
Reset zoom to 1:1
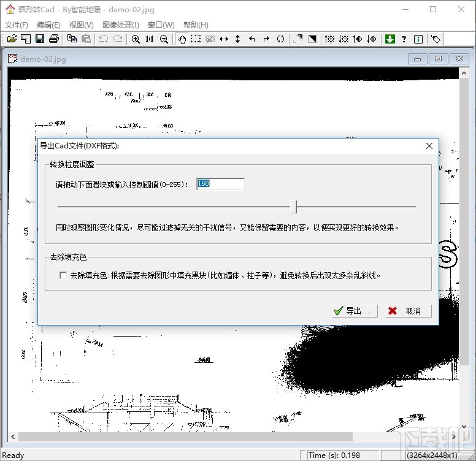point(149,39)
